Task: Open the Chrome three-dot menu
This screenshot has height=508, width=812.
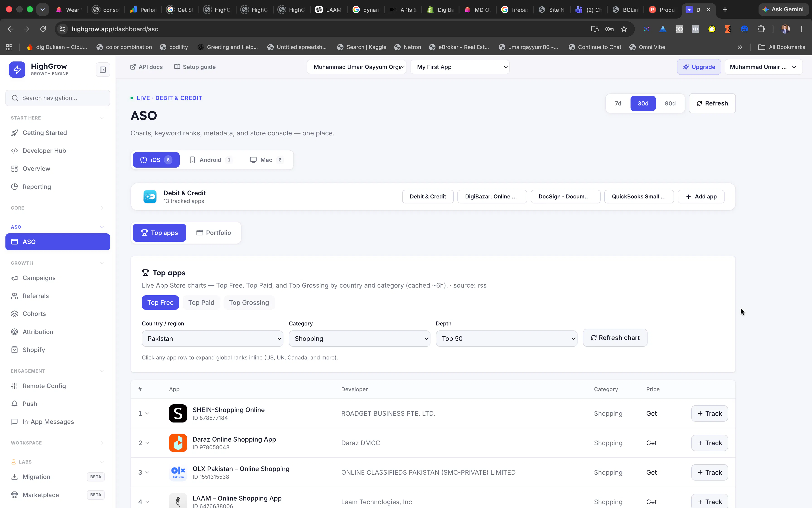Action: 802,29
